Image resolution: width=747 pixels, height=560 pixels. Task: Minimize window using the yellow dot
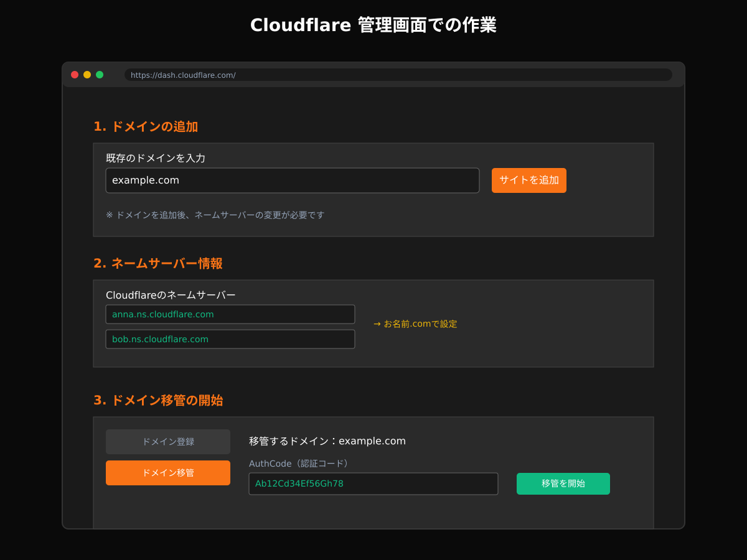click(x=87, y=75)
